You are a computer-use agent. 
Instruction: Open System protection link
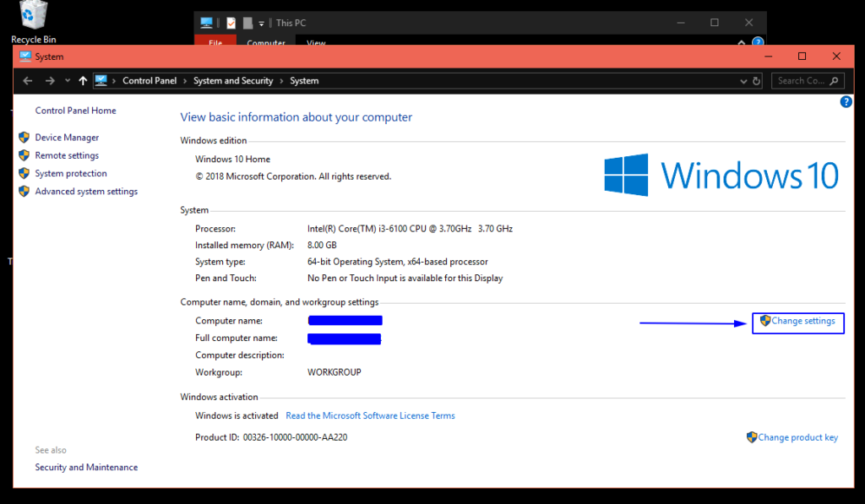[71, 173]
